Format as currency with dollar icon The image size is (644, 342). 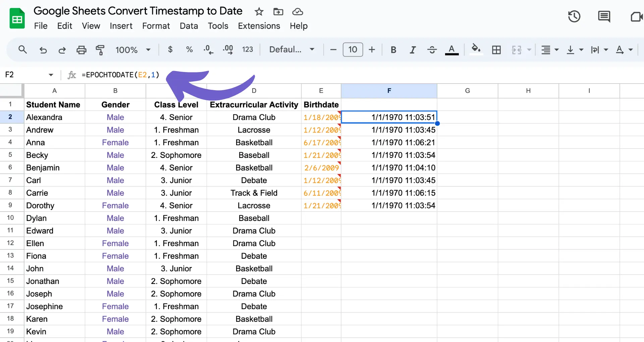click(170, 50)
